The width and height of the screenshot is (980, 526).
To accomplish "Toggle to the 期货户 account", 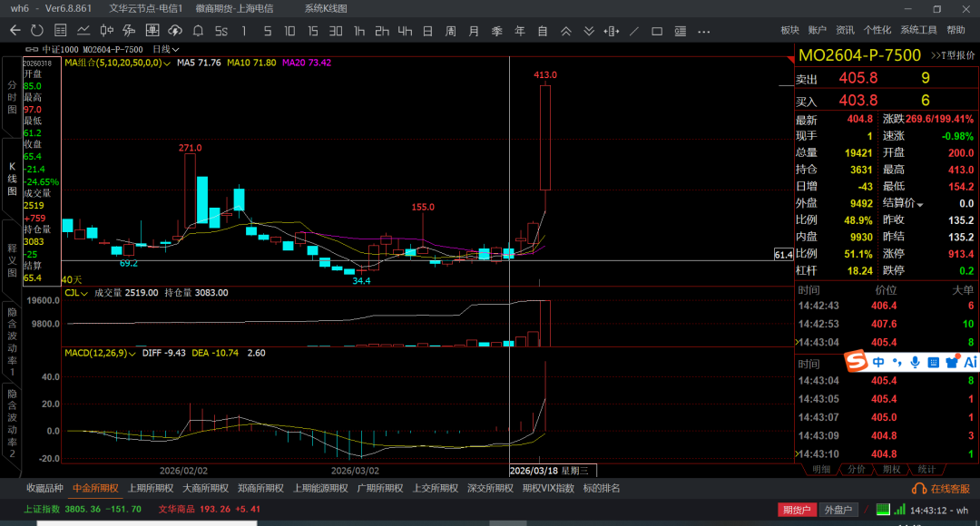I will (x=797, y=510).
